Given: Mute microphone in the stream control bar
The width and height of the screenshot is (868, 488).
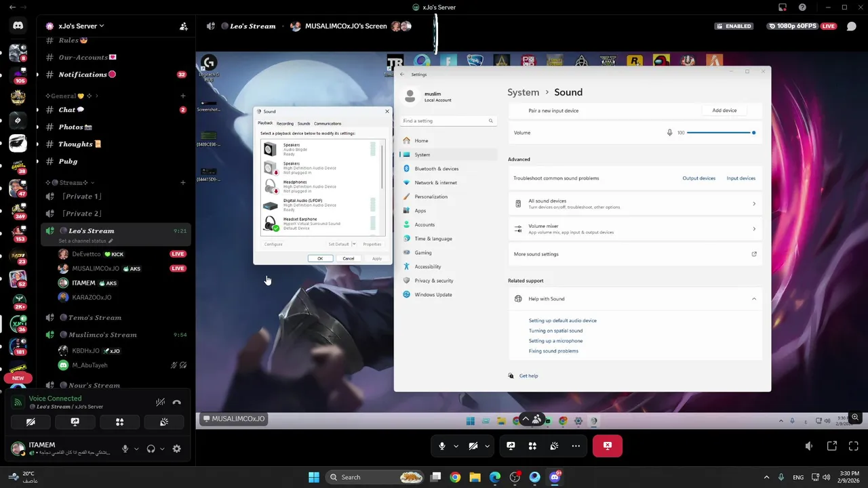Looking at the screenshot, I should pyautogui.click(x=442, y=446).
